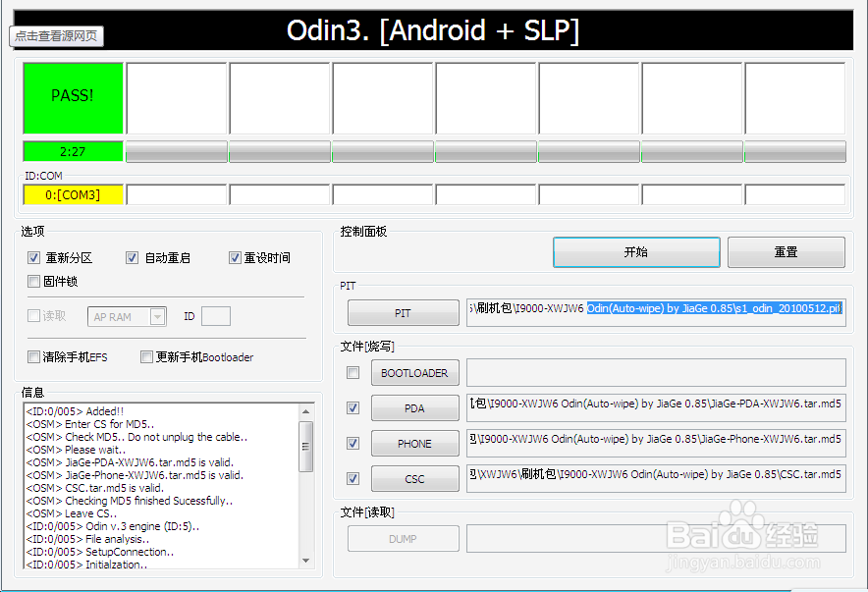This screenshot has width=868, height=592.
Task: Click the BOOTLOADER path field
Action: (656, 372)
